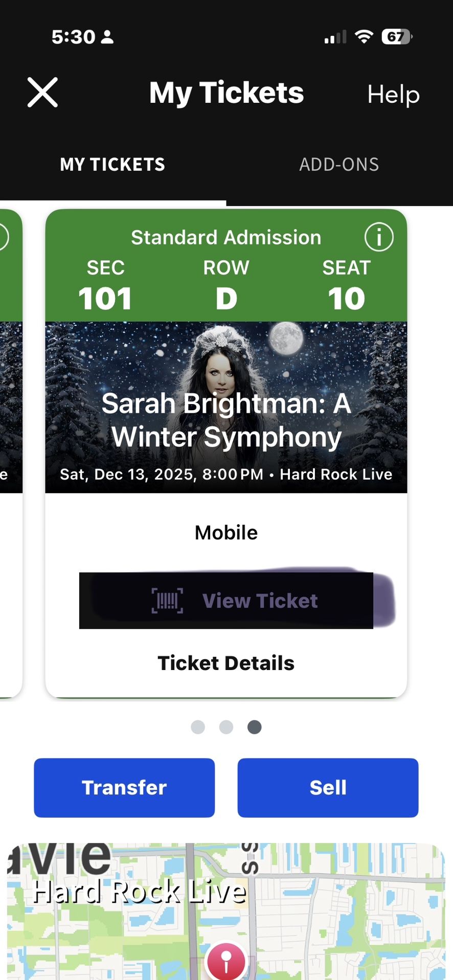Viewport: 453px width, 980px height.
Task: Tap the Sell button
Action: [328, 787]
